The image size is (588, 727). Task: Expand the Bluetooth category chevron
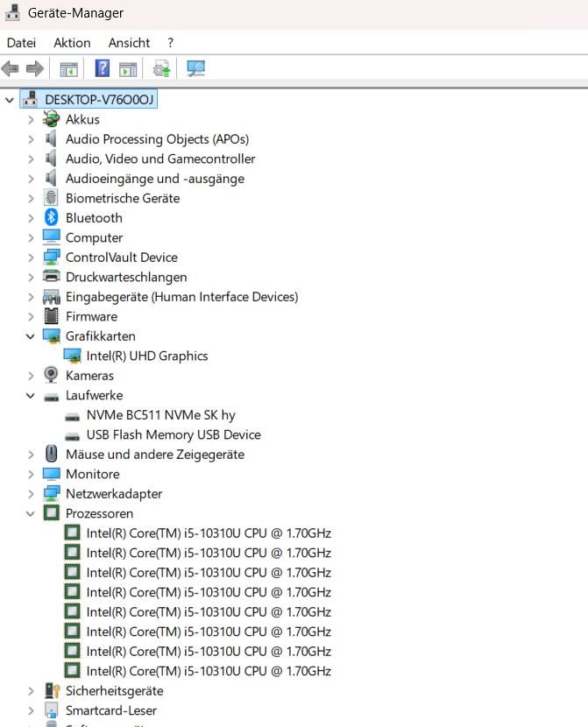(31, 218)
